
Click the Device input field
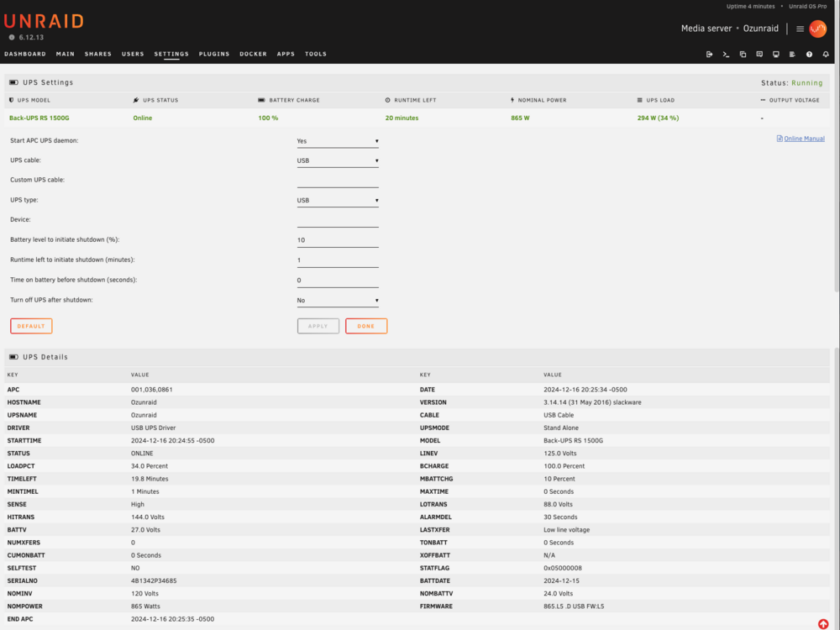(338, 220)
